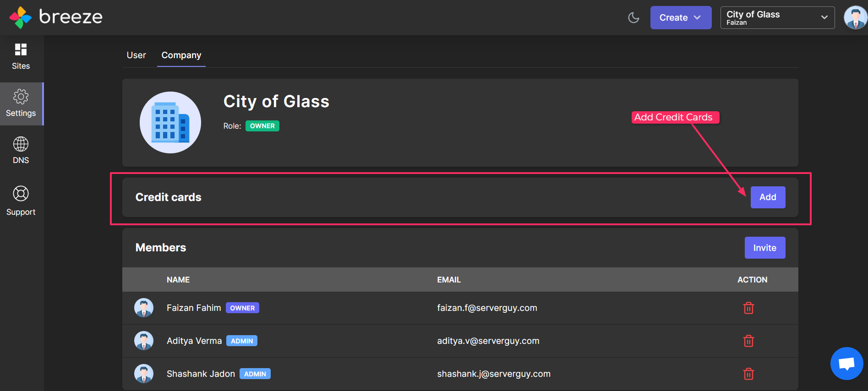Click the City of Glass company title
Image resolution: width=868 pixels, height=391 pixels.
276,102
